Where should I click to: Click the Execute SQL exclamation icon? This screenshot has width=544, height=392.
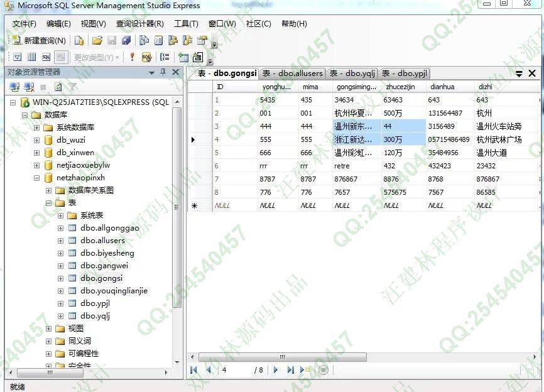132,57
